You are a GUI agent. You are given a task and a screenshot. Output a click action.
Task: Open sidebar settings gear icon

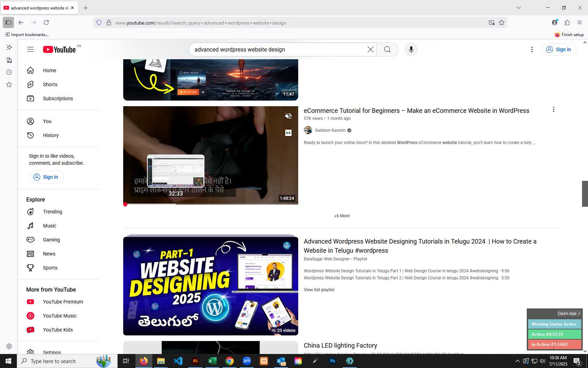[x=9, y=346]
